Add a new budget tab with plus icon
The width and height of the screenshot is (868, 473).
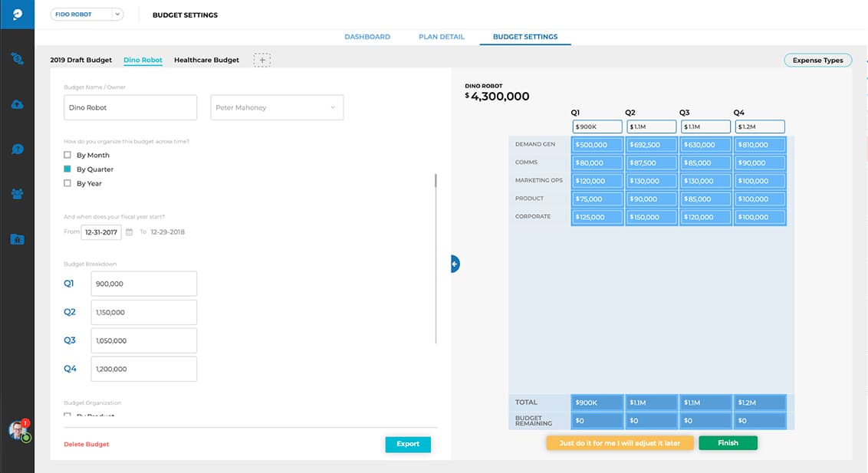(261, 60)
